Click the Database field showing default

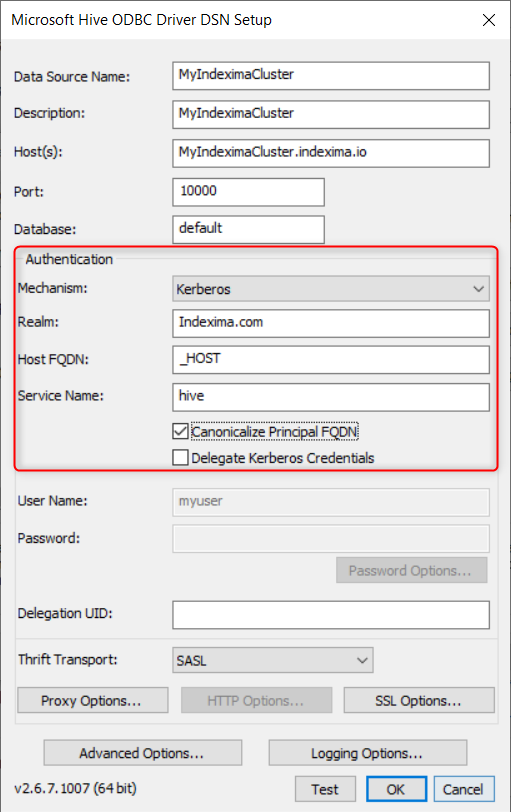[249, 229]
